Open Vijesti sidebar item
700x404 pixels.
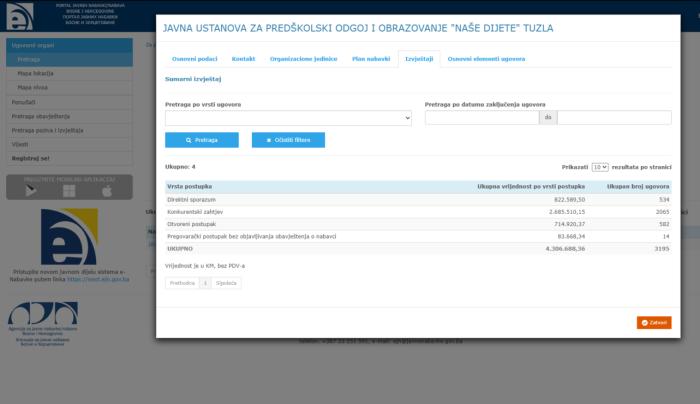69,144
